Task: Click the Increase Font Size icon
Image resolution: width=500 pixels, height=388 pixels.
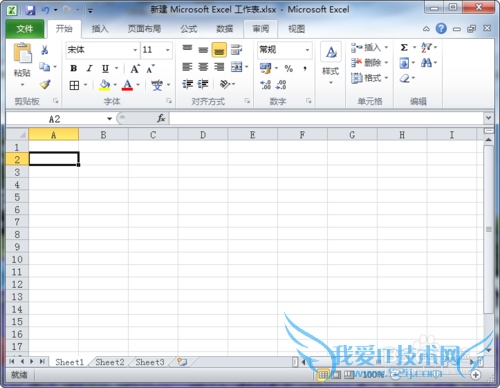Action: (135, 69)
